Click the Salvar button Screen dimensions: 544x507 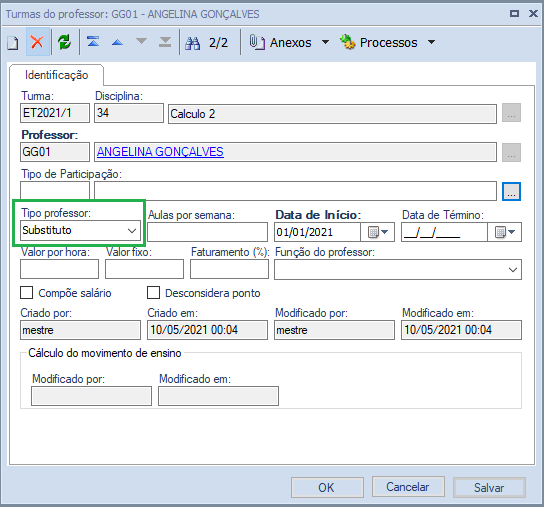point(489,488)
